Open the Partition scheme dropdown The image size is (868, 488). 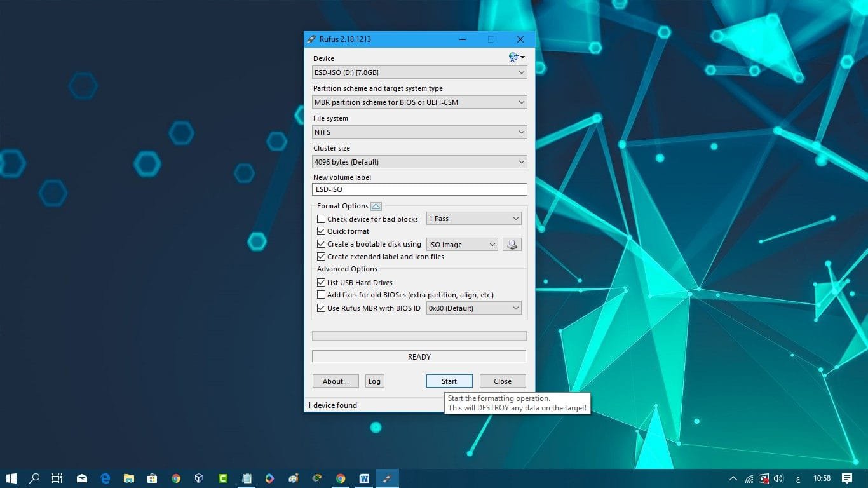click(x=419, y=102)
